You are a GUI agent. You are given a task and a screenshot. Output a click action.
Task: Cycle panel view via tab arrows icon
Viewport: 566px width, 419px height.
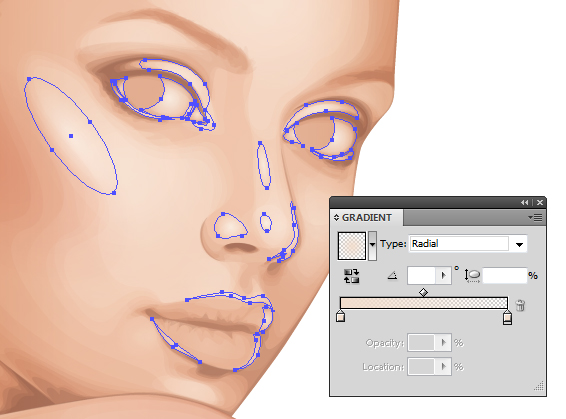[336, 218]
